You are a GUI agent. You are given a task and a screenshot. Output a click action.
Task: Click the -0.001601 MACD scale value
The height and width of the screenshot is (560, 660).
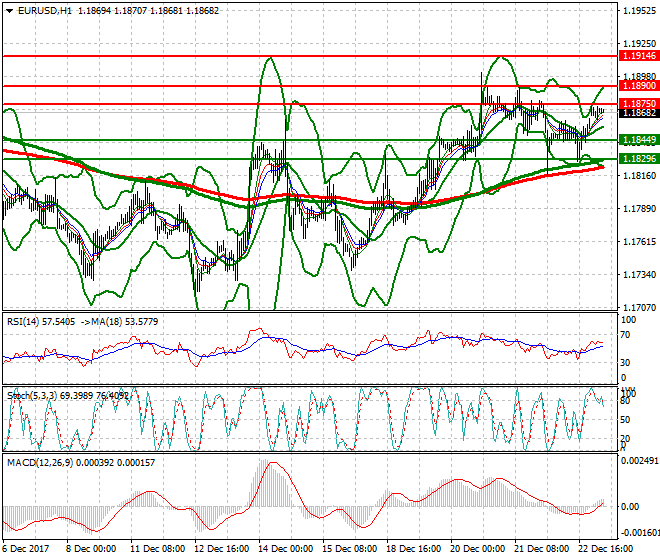tap(640, 533)
